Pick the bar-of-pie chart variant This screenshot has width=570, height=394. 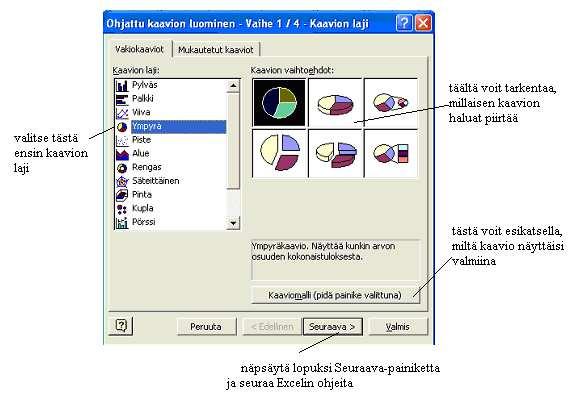[x=391, y=153]
